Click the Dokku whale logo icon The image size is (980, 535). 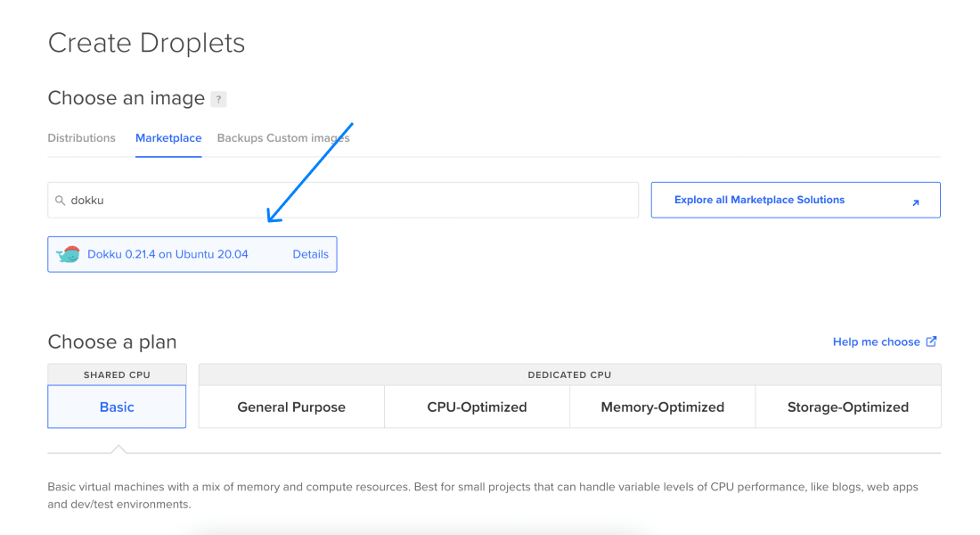(x=69, y=253)
